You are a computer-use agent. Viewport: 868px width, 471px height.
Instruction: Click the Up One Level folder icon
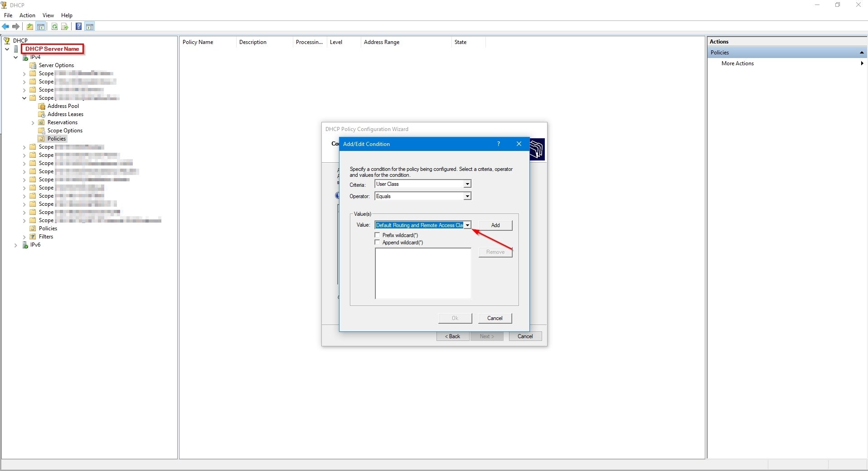tap(30, 27)
